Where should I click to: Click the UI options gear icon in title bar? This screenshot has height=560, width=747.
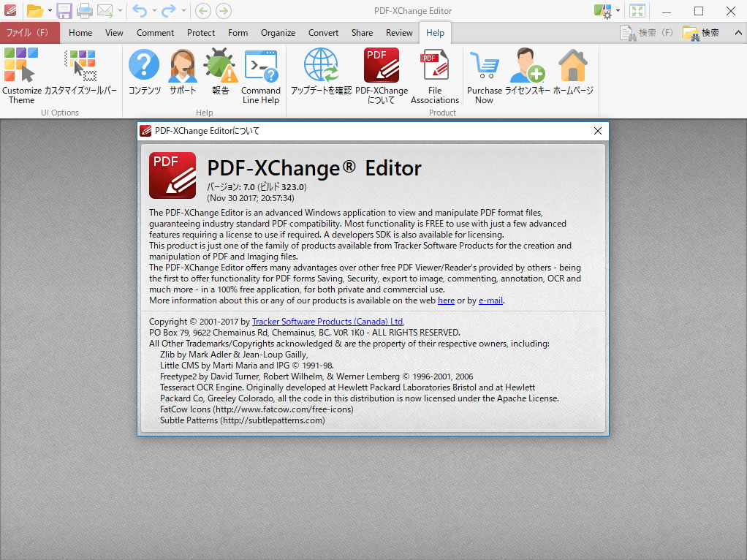tap(603, 11)
